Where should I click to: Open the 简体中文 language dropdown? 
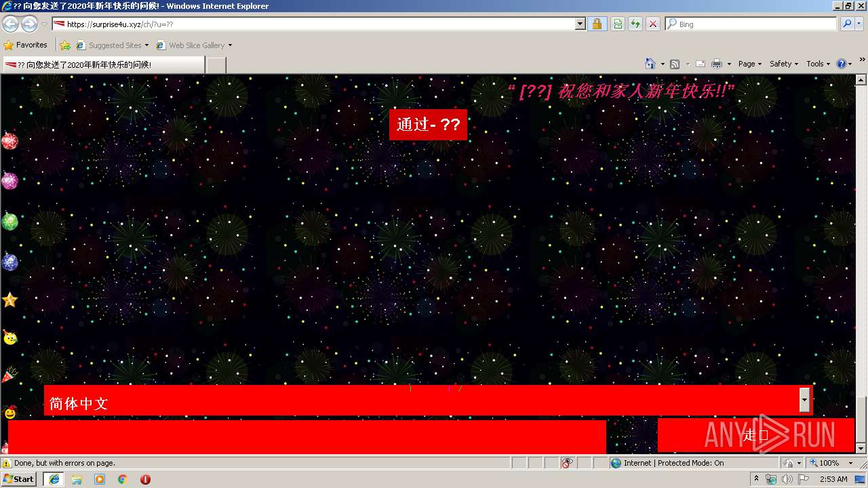[x=804, y=401]
